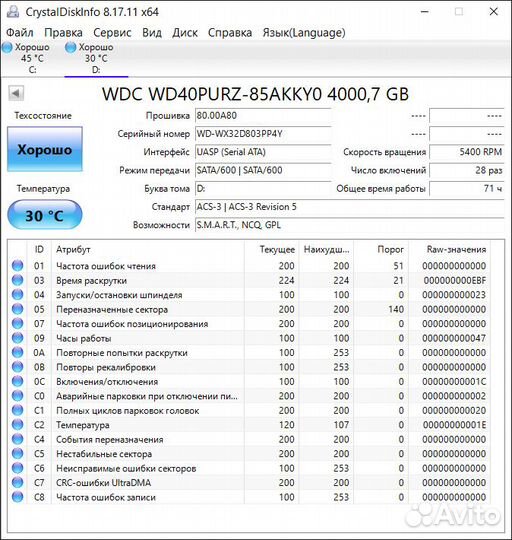Click status dot for 04 Запуски/остановки шпинделя

18,294
